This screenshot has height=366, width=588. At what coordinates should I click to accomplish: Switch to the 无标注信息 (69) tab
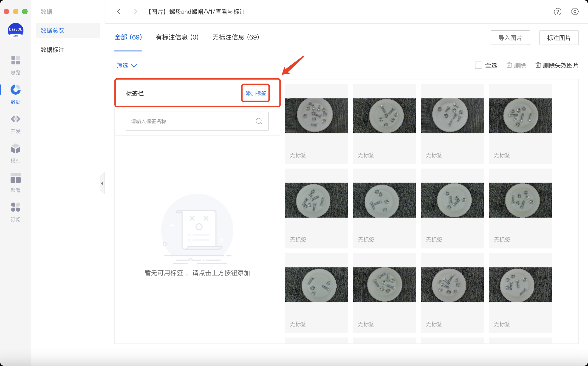point(235,37)
